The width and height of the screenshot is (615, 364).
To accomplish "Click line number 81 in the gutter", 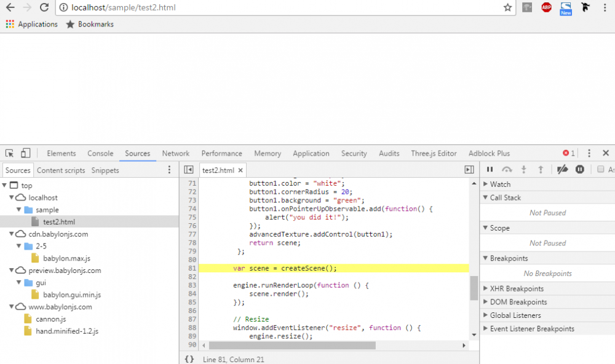I will (x=192, y=268).
